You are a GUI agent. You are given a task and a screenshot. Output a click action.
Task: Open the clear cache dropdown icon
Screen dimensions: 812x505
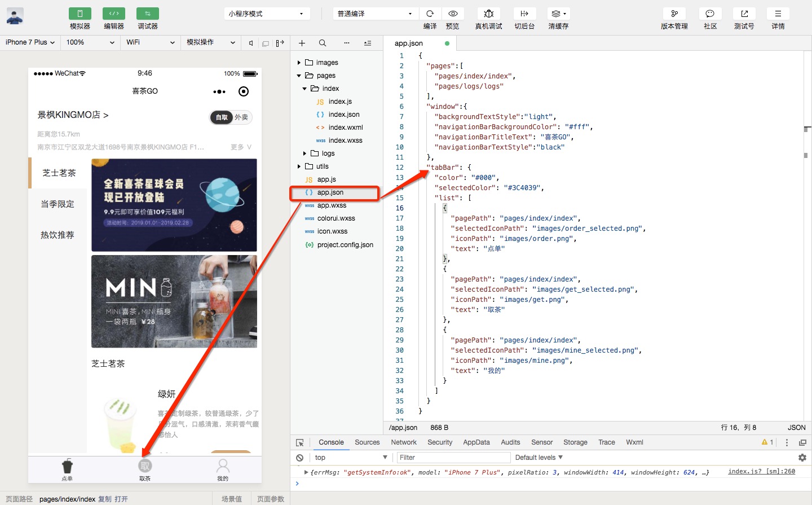[x=558, y=14]
